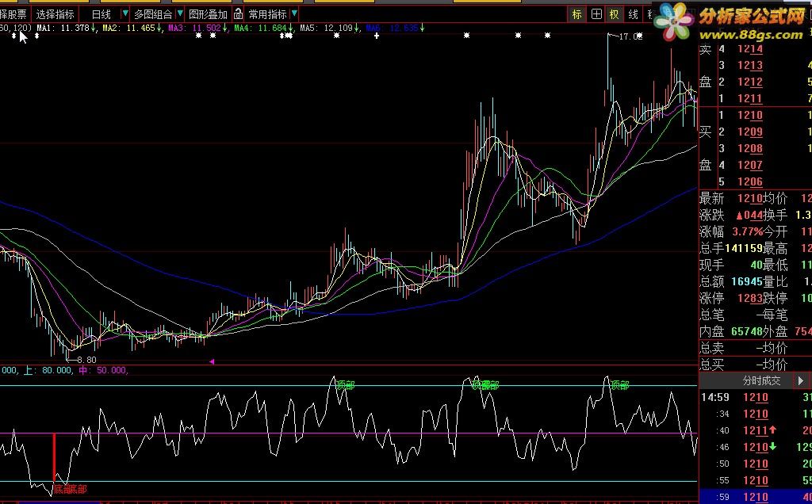This screenshot has width=812, height=504.
Task: Click the :40 trade row showing 1211
Action: point(756,430)
